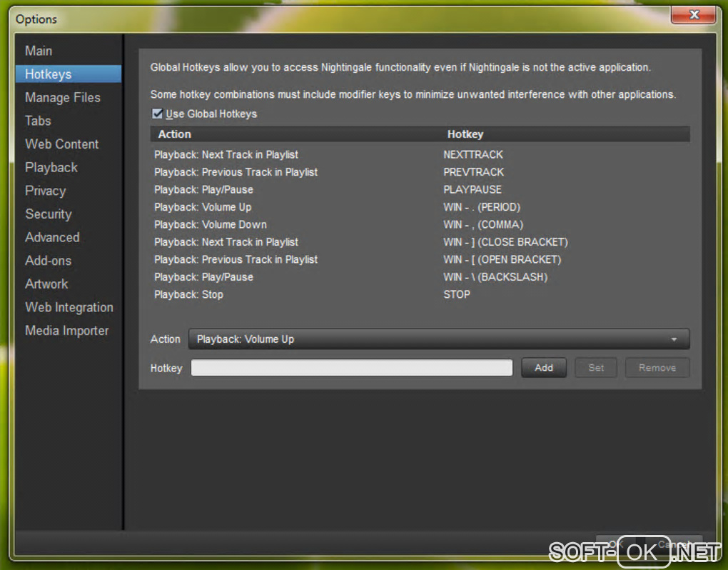The image size is (728, 570).
Task: Select the WIN - \ (BACKSLASH) row
Action: click(420, 277)
